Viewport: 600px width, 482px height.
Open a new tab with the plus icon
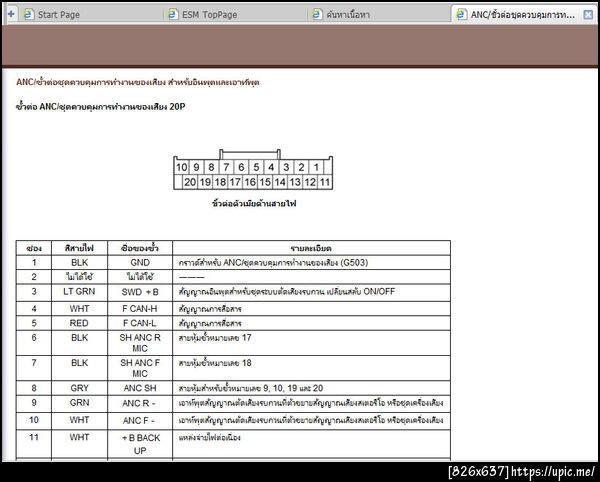11,14
